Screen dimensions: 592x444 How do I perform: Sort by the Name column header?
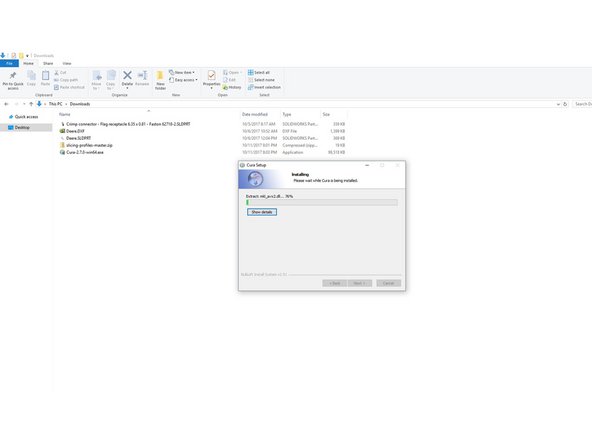tap(65, 114)
